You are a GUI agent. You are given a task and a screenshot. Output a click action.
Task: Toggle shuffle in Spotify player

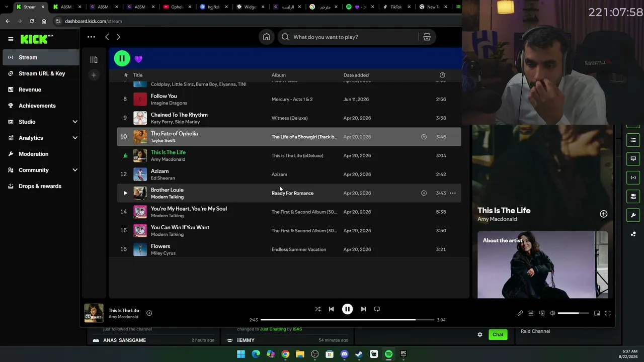point(317,309)
